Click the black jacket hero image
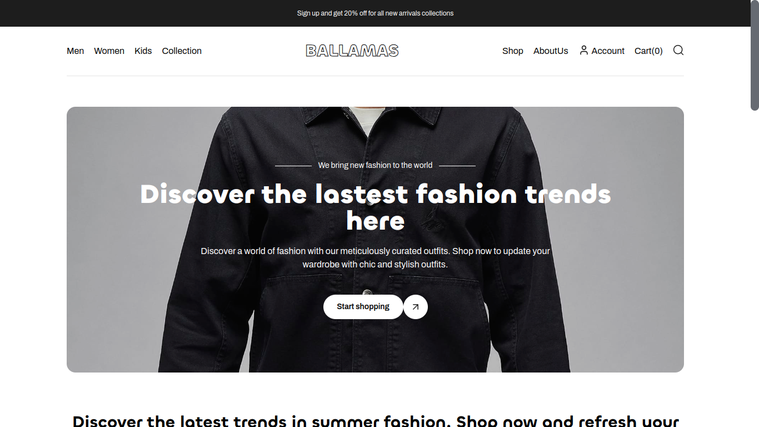The width and height of the screenshot is (759, 427). (x=375, y=240)
